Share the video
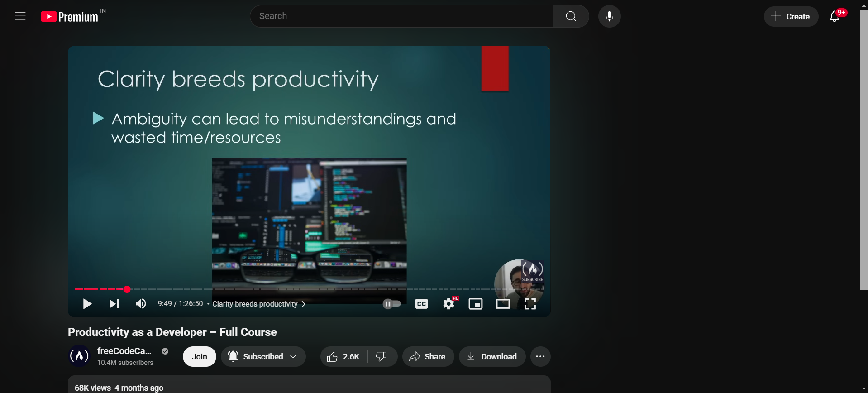The image size is (868, 393). (x=428, y=356)
